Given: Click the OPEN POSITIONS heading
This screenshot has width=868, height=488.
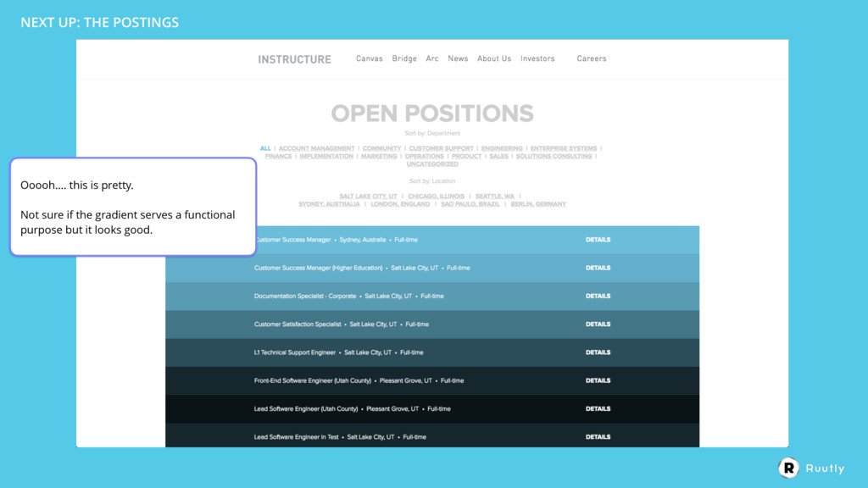Looking at the screenshot, I should tap(432, 114).
